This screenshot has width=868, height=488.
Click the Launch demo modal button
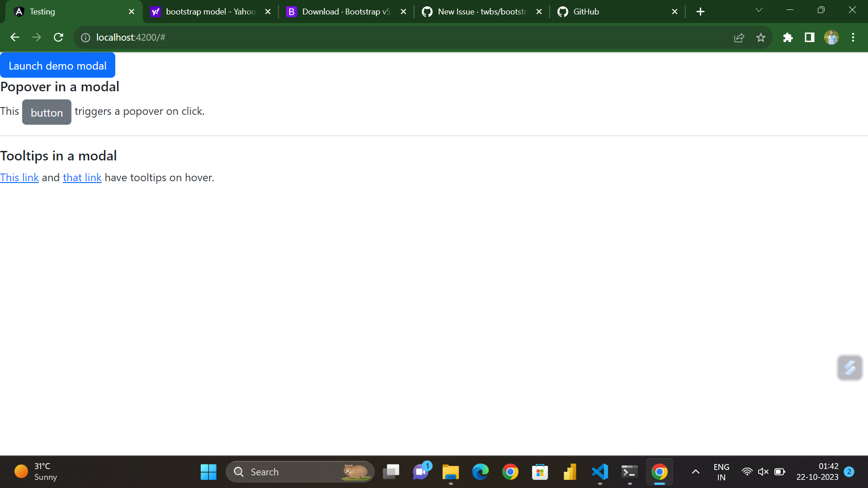point(58,66)
